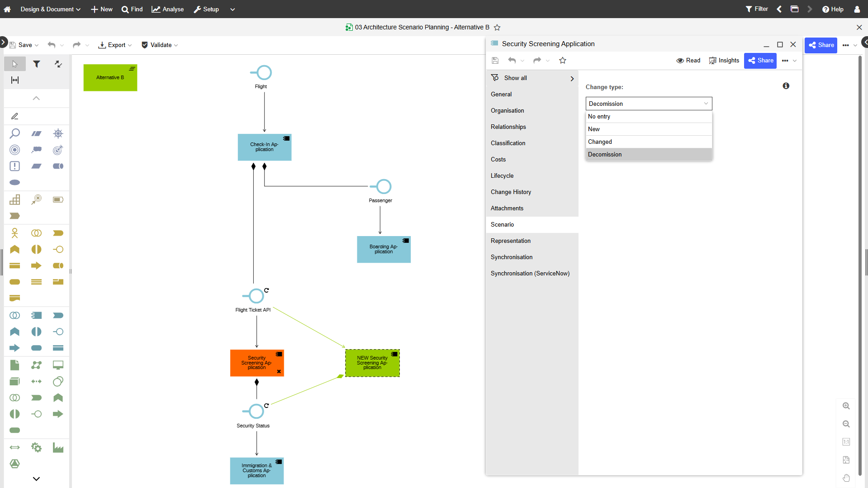Click the zoom in magnifier icon
Screen dimensions: 868x488
846,406
